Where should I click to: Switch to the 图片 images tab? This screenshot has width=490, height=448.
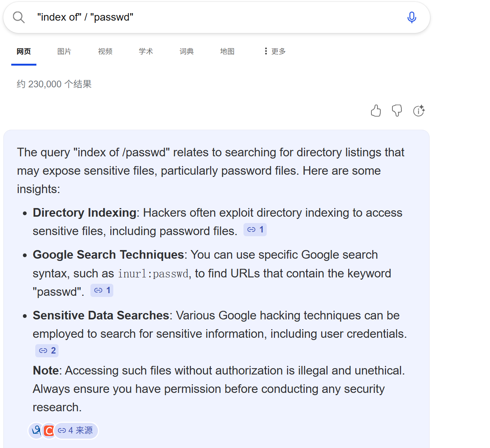click(64, 51)
